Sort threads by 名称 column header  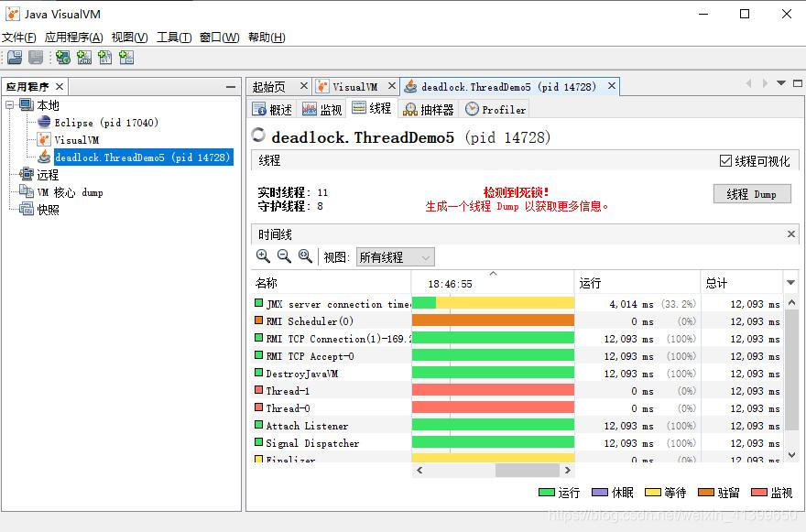pos(332,283)
